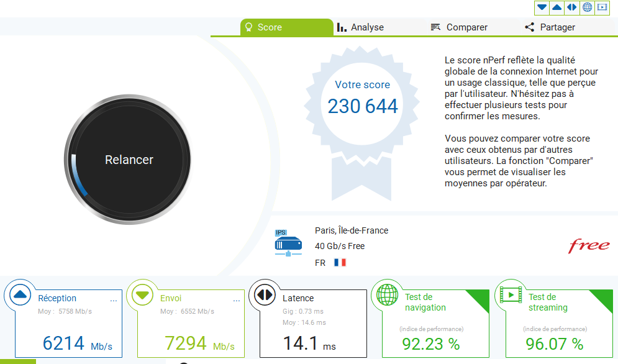Click the ISP server icon

click(288, 243)
